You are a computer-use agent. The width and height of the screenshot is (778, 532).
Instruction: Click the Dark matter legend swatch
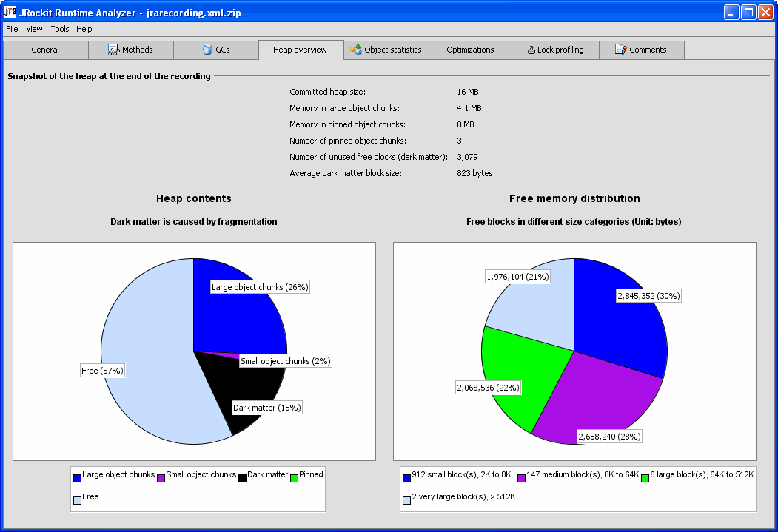pyautogui.click(x=242, y=479)
